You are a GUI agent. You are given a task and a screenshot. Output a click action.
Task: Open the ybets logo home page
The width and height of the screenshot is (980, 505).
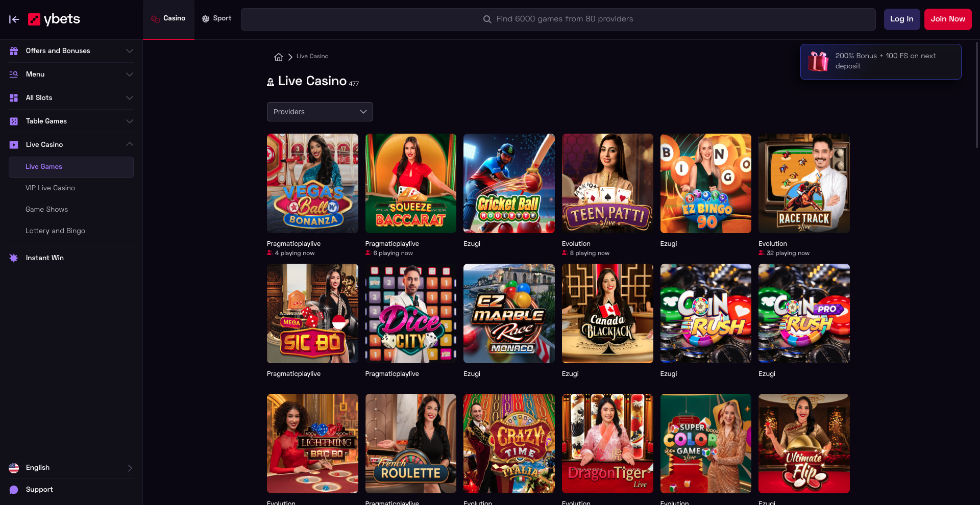coord(54,19)
